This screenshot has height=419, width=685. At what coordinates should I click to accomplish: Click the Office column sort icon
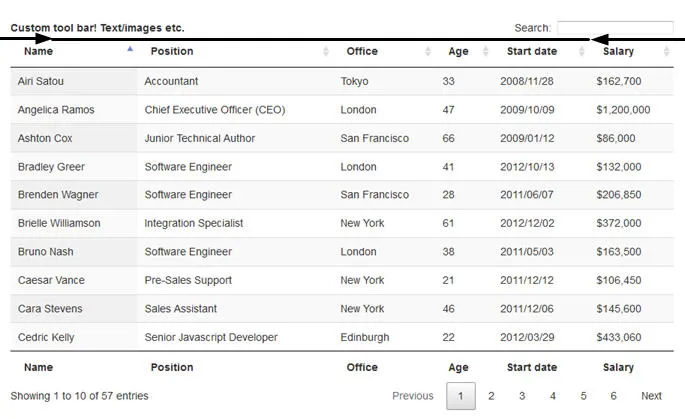coord(428,51)
